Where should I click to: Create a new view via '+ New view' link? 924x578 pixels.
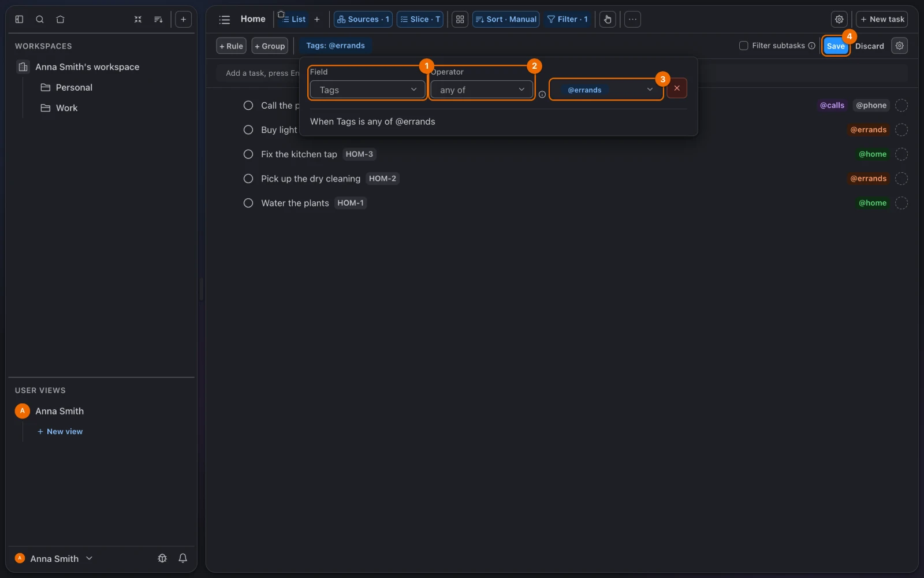pyautogui.click(x=60, y=431)
